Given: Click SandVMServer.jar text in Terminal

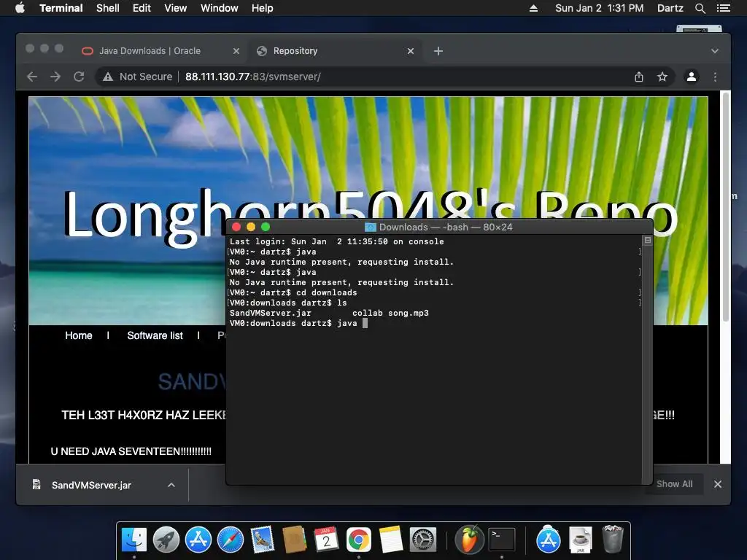Looking at the screenshot, I should (270, 313).
